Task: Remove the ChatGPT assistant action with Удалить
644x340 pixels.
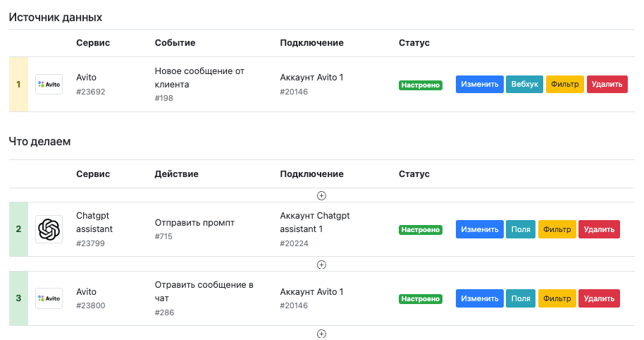Action: [599, 229]
